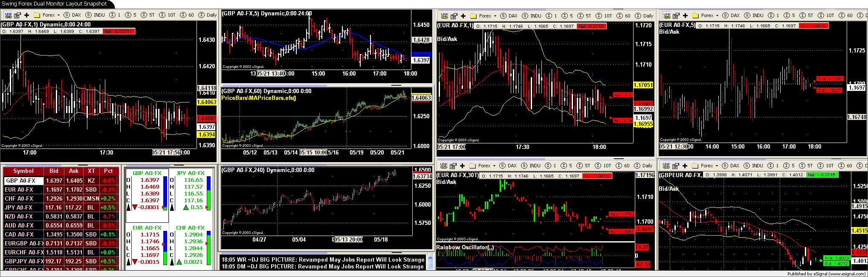Select the JPY A0-FX row in the quote table

click(60, 207)
